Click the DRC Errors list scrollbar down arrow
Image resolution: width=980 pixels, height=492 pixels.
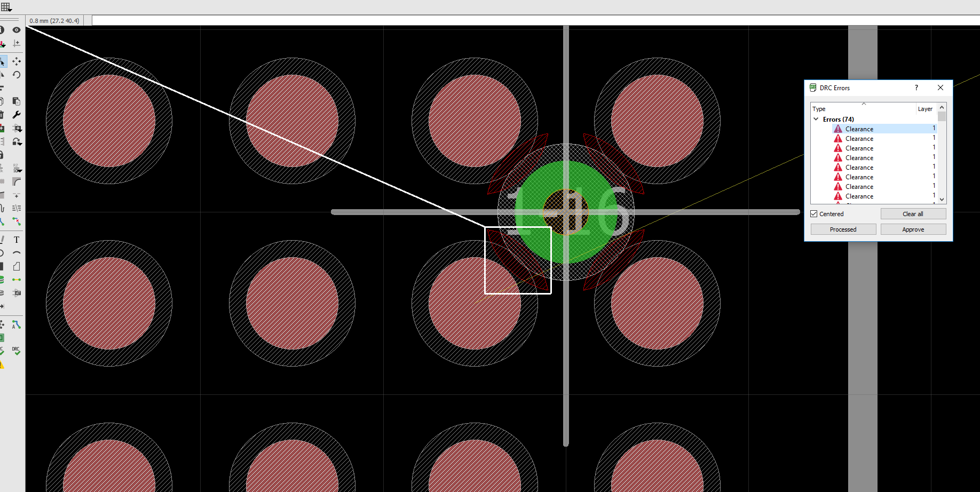[x=942, y=200]
